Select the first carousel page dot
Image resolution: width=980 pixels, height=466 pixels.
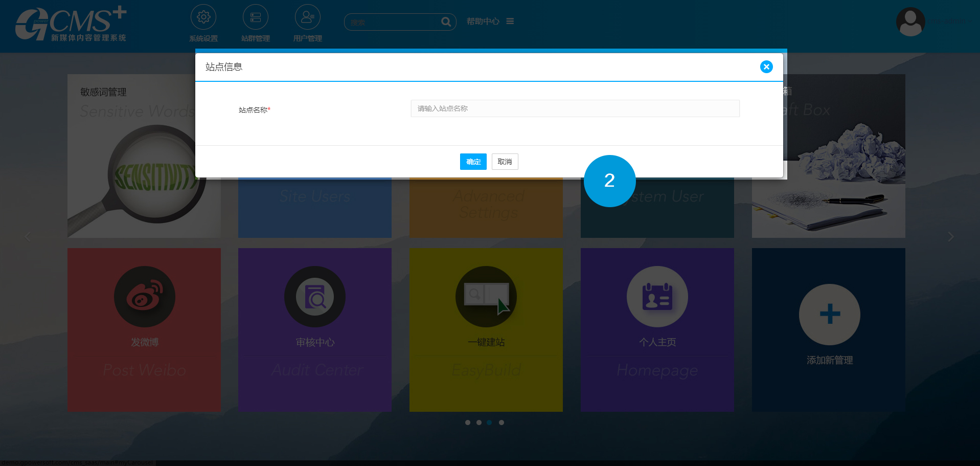click(468, 423)
